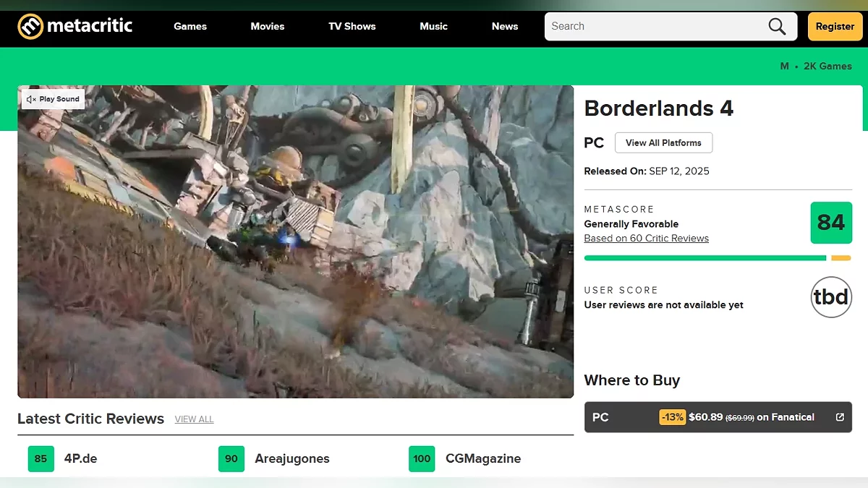Screen dimensions: 868x488
Task: Click the Metacritic logo icon
Action: [x=30, y=27]
